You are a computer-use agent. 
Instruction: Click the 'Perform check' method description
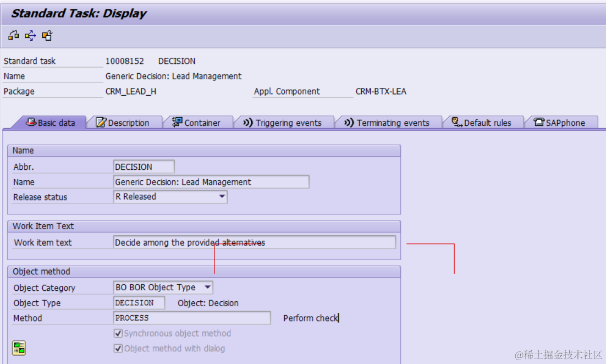[x=311, y=318]
